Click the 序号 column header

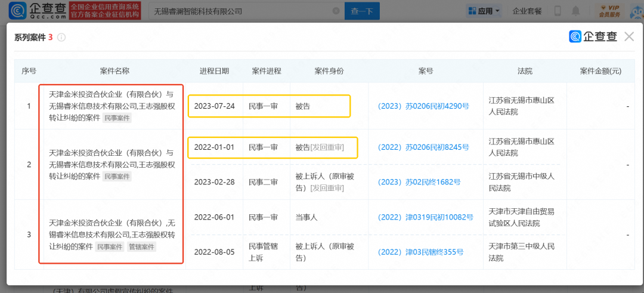pyautogui.click(x=29, y=71)
